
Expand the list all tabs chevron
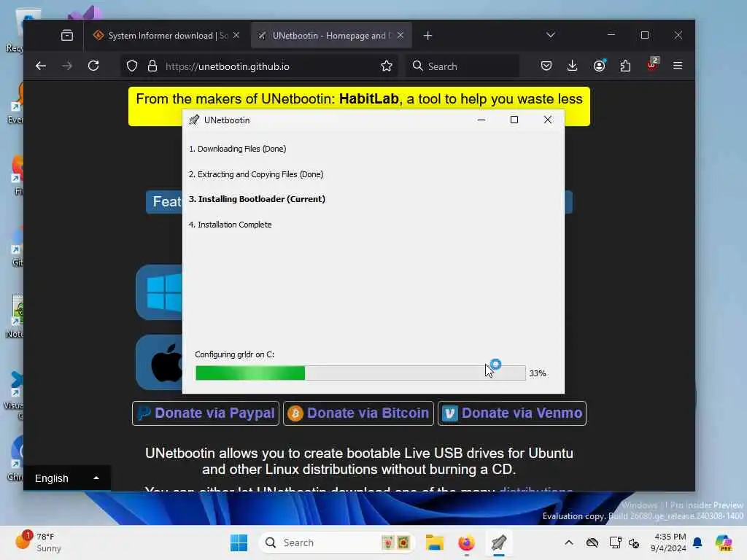point(551,35)
